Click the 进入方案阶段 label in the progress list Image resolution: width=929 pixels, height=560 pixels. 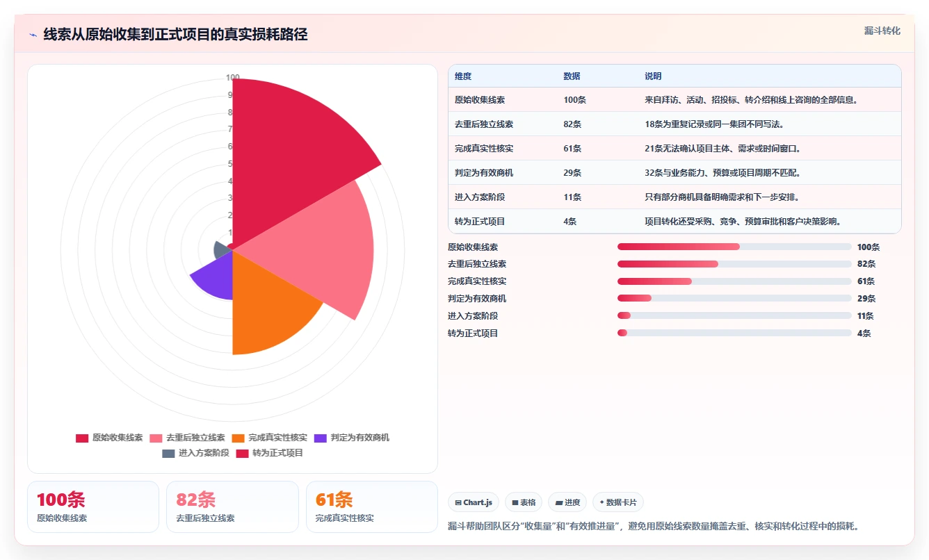pyautogui.click(x=473, y=315)
